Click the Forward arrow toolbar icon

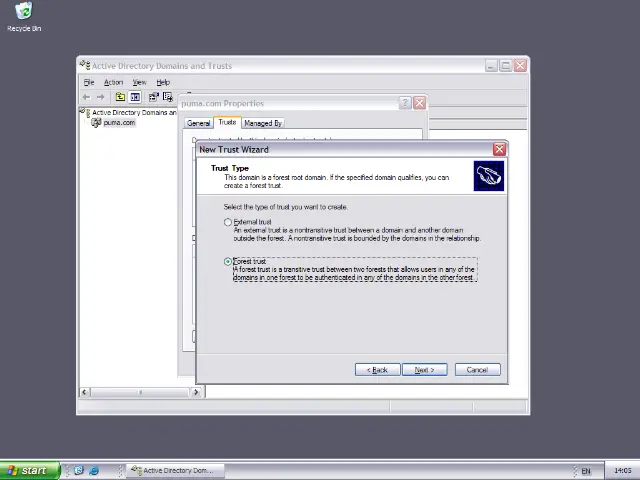(100, 97)
